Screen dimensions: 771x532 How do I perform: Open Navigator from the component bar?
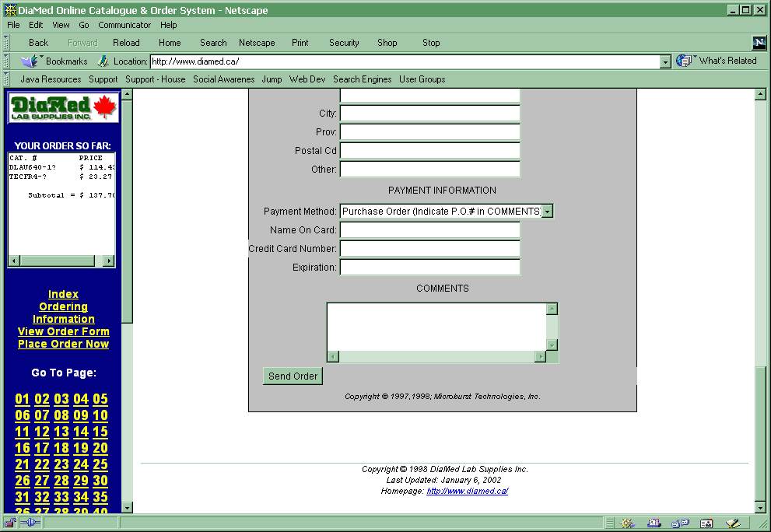pos(628,523)
